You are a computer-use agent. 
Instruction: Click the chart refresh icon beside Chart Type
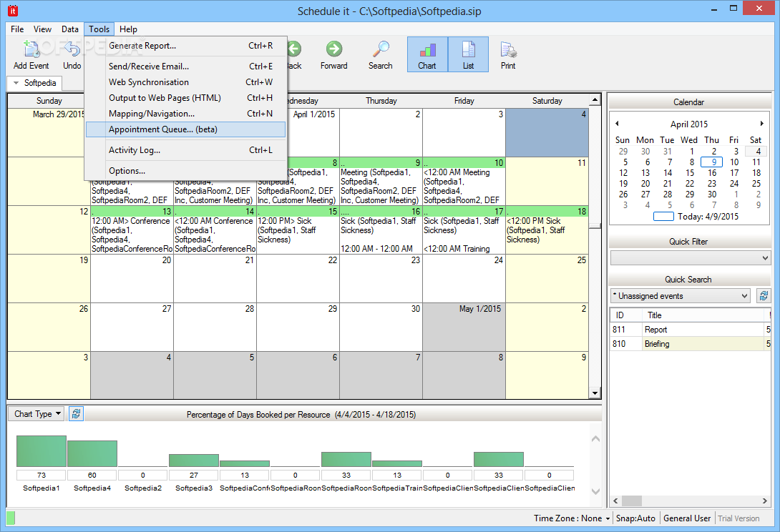pyautogui.click(x=76, y=414)
